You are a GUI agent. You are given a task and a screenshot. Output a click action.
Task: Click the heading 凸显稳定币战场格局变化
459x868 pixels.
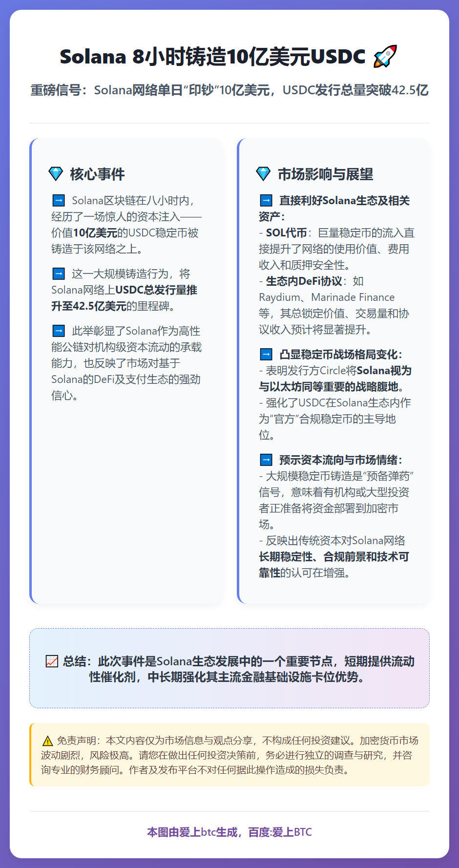pyautogui.click(x=341, y=355)
